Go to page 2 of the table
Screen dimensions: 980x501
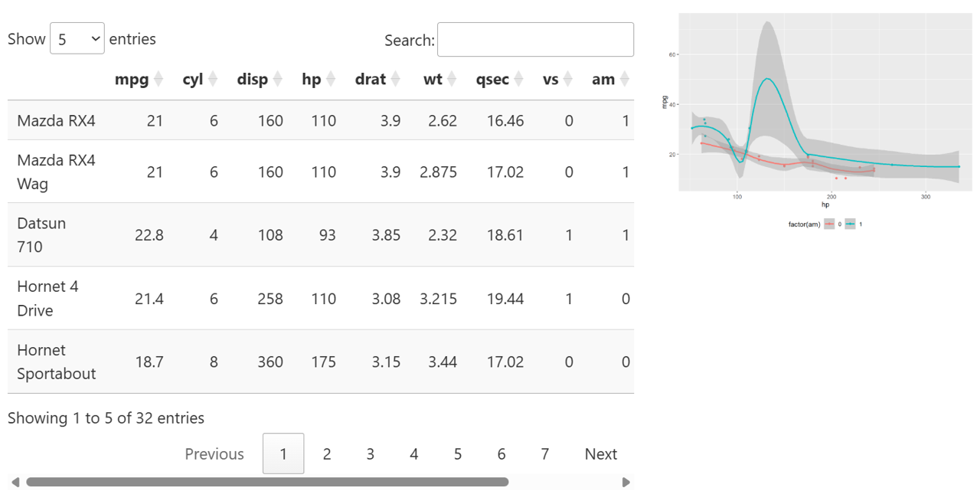coord(327,454)
